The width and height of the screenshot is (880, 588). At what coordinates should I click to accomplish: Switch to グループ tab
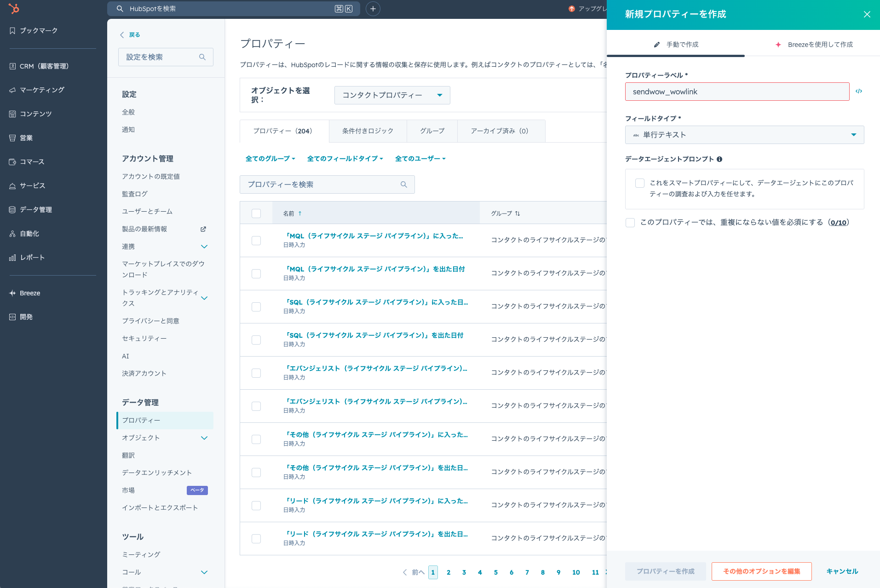pyautogui.click(x=432, y=131)
